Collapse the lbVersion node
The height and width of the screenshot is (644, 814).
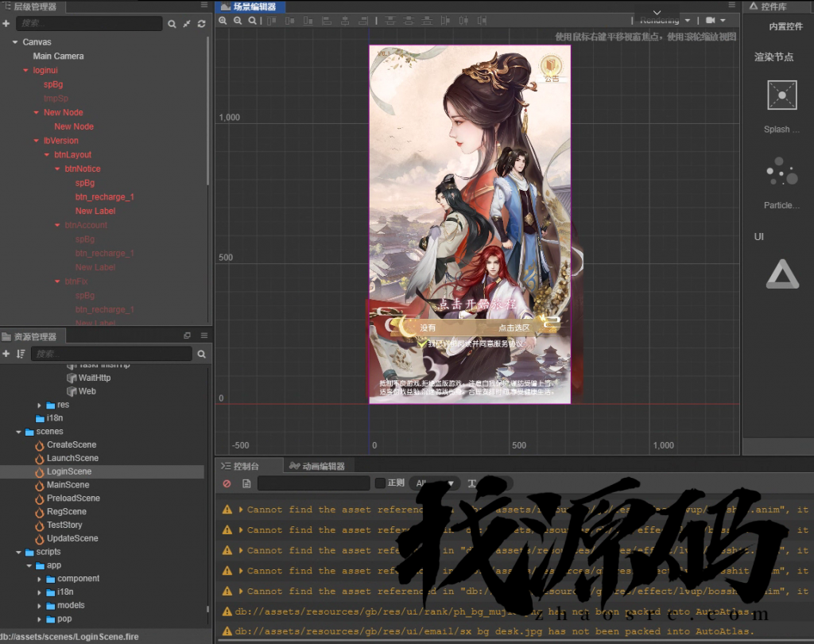[36, 141]
